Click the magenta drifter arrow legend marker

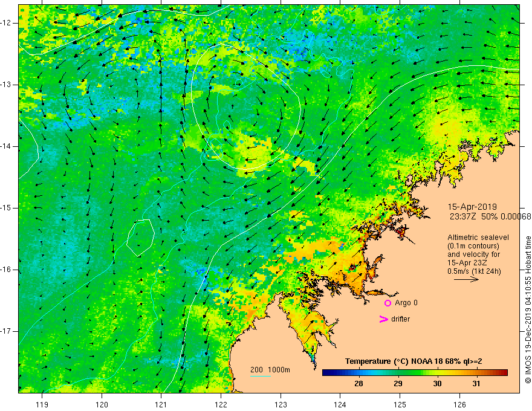(383, 319)
